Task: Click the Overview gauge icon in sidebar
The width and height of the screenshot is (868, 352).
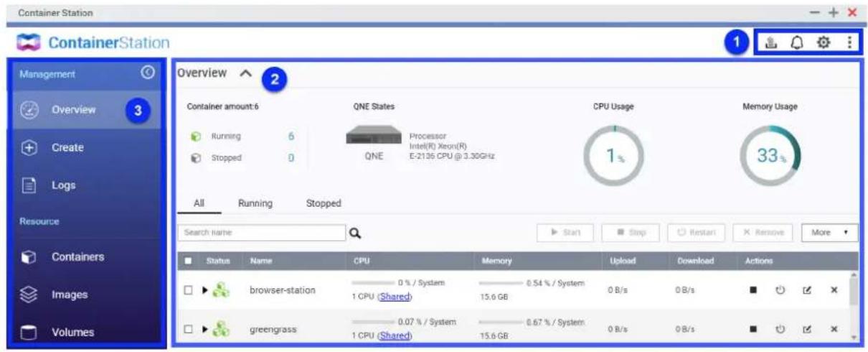Action: [x=29, y=110]
